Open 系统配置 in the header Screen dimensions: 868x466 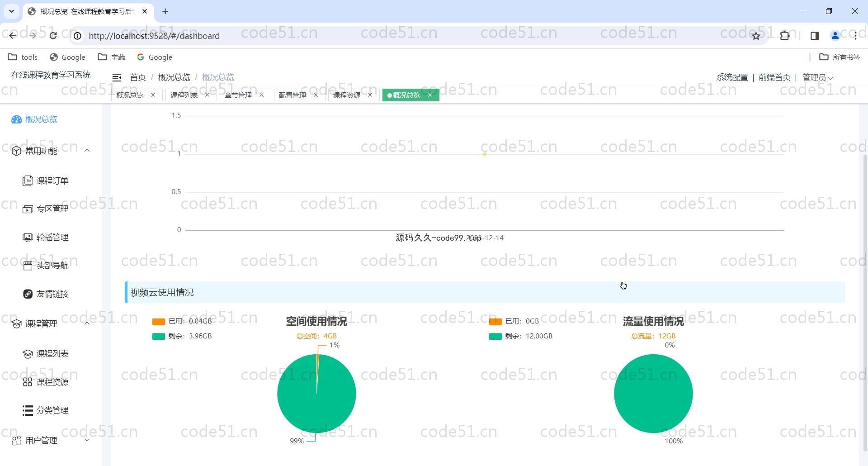(732, 77)
